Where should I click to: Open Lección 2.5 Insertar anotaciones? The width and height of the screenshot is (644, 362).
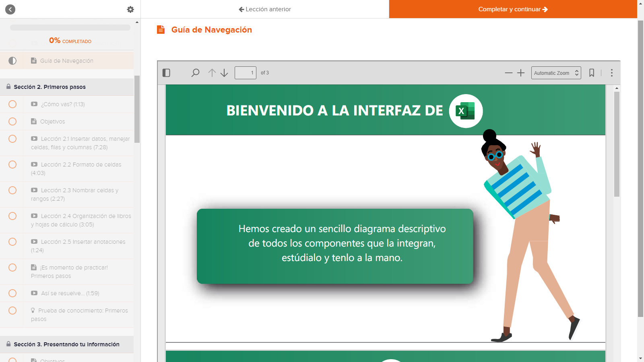point(67,246)
